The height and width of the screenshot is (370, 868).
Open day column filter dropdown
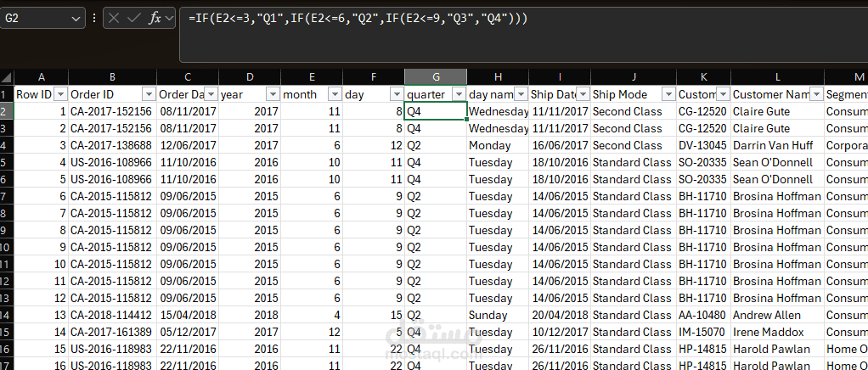(397, 94)
